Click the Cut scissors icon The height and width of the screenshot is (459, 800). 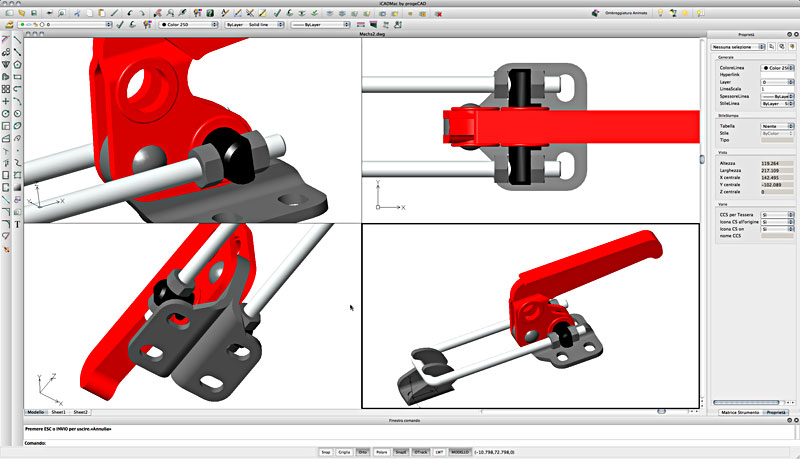[x=77, y=13]
